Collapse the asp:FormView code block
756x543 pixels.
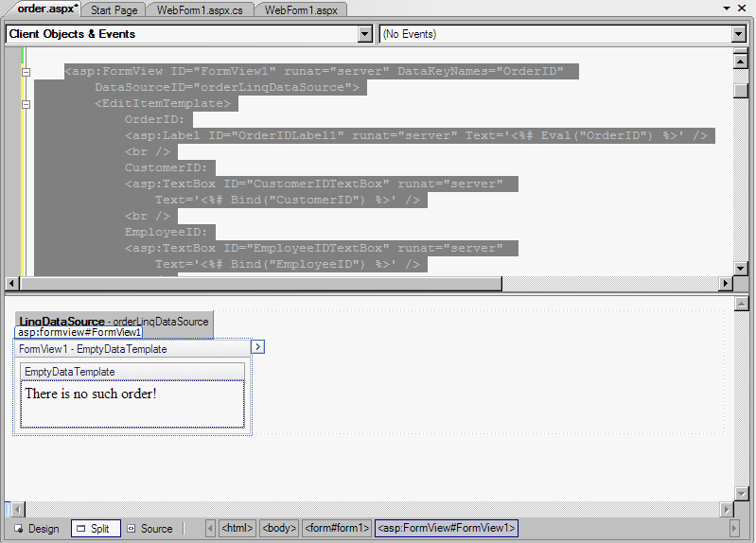(26, 72)
